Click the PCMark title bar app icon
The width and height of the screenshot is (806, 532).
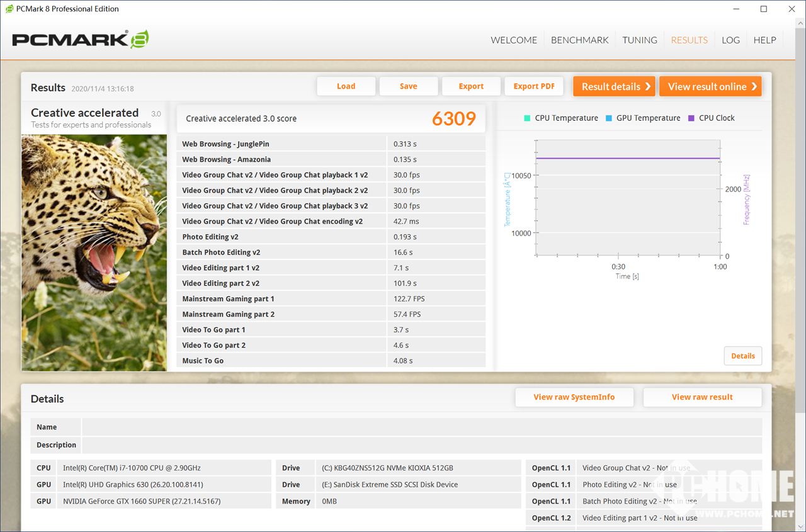click(9, 9)
